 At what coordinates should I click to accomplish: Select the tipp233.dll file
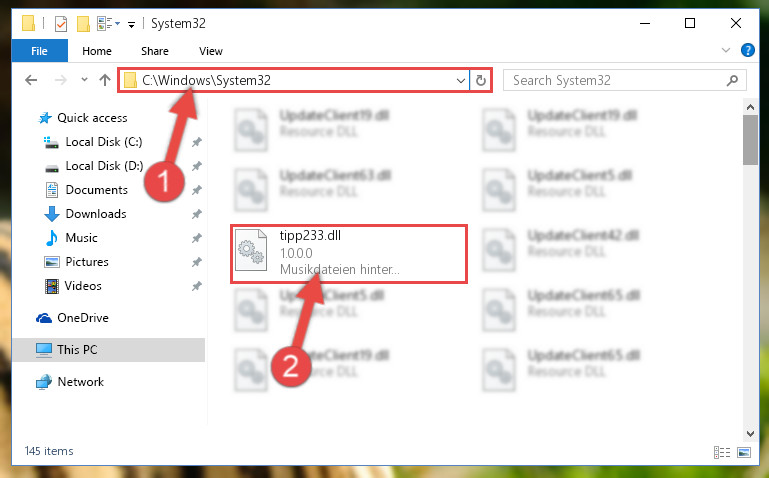pos(349,253)
